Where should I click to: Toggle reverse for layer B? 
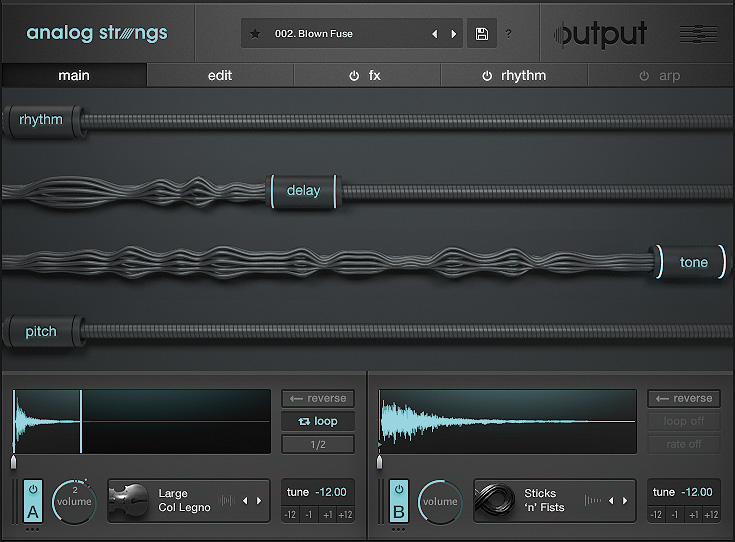[684, 399]
